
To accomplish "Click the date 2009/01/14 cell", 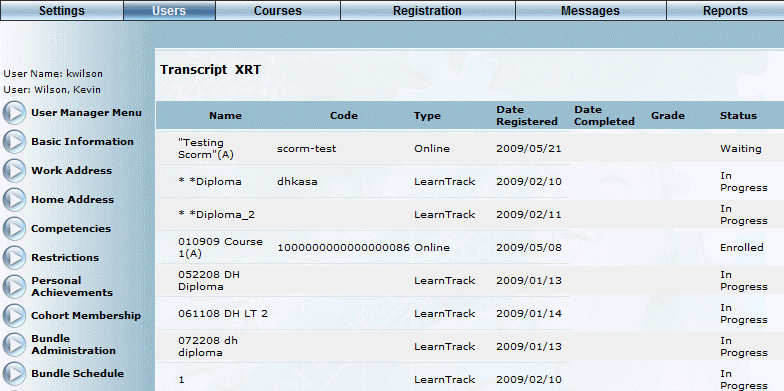I will 529,314.
